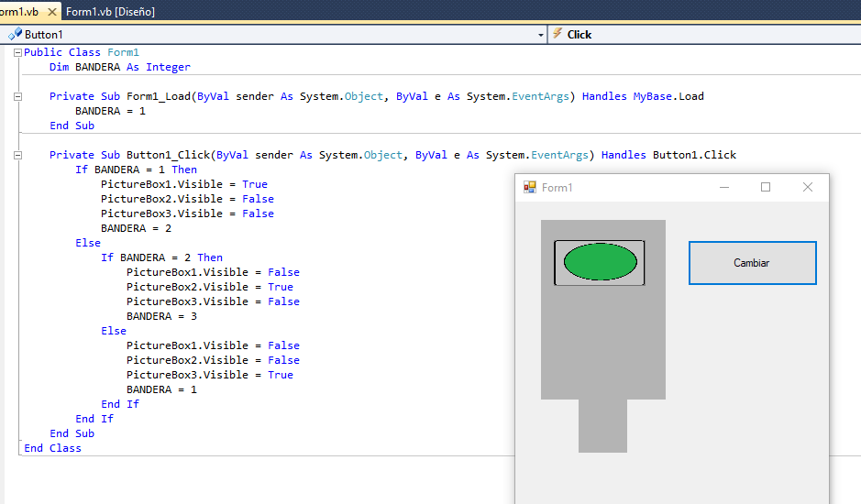861x504 pixels.
Task: Click the 'End Class' line
Action: (x=52, y=448)
